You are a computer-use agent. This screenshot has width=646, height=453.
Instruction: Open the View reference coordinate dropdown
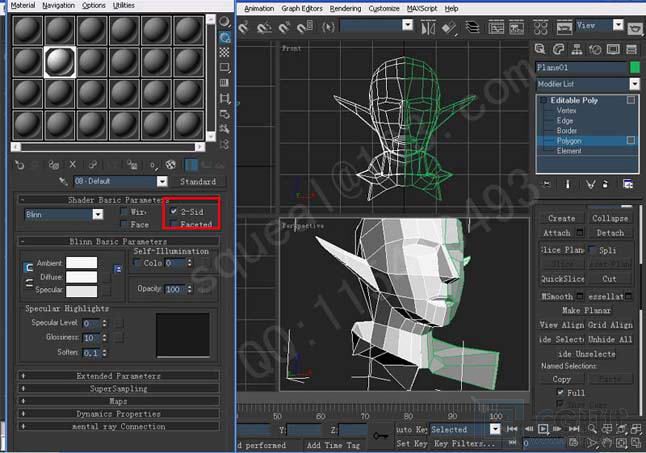618,25
